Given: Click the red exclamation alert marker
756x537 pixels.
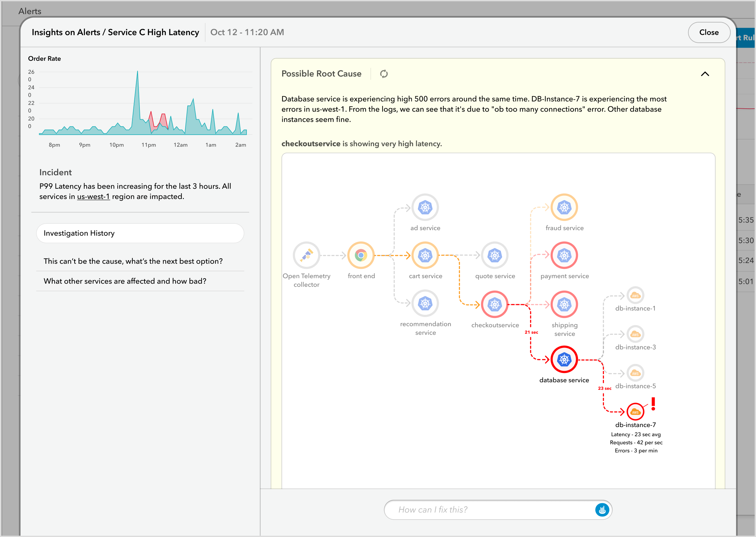Looking at the screenshot, I should point(653,404).
